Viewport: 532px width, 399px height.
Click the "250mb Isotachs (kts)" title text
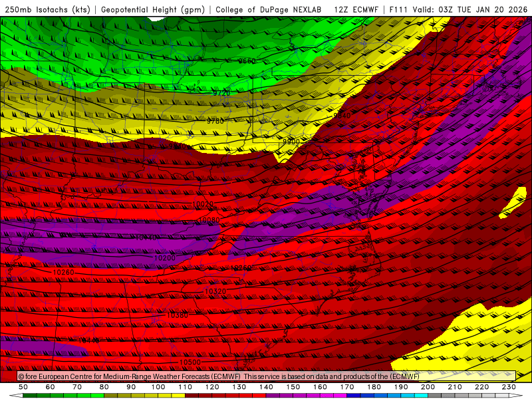[x=48, y=9]
